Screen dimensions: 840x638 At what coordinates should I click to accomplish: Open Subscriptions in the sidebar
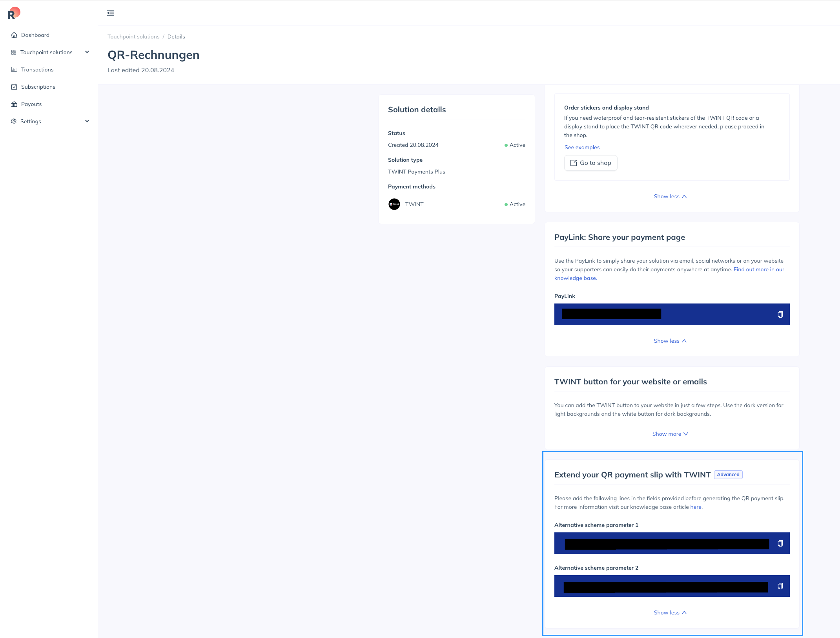pos(38,87)
